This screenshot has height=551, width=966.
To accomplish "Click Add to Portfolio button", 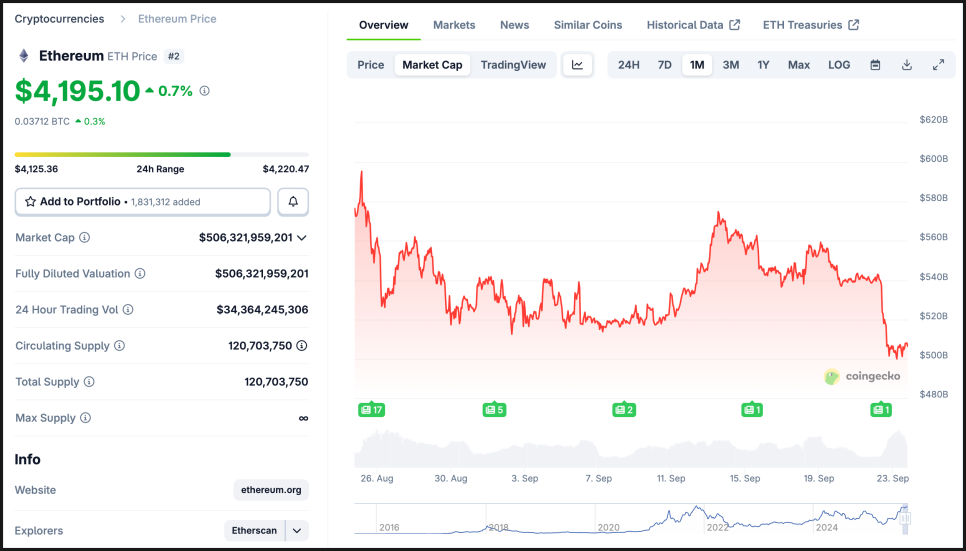I will [143, 202].
